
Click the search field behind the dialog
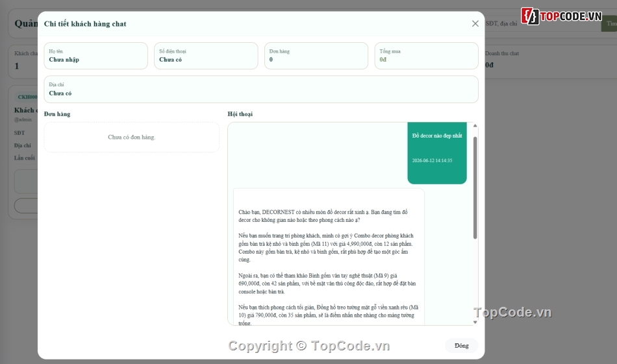coord(542,23)
